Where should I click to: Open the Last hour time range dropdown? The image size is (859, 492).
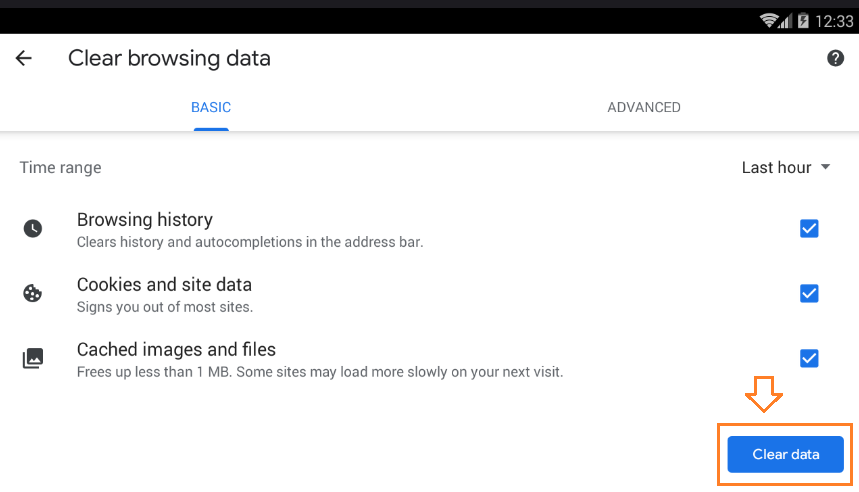(786, 167)
